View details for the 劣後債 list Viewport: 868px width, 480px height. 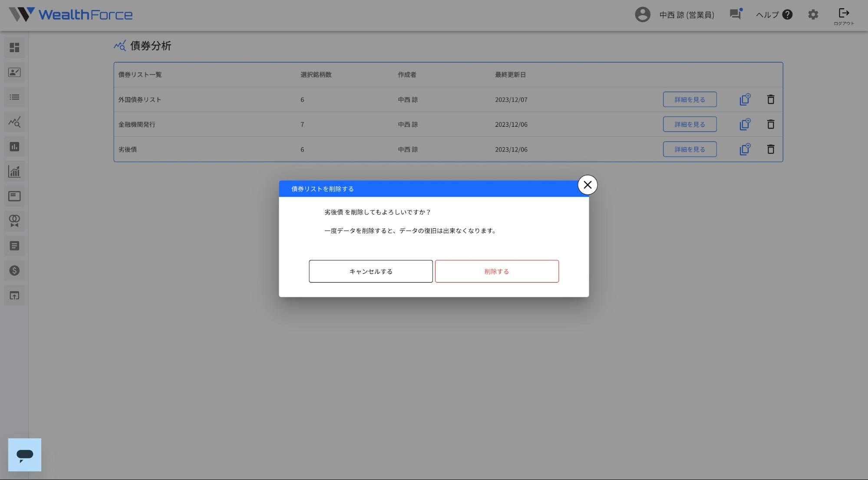(x=689, y=149)
